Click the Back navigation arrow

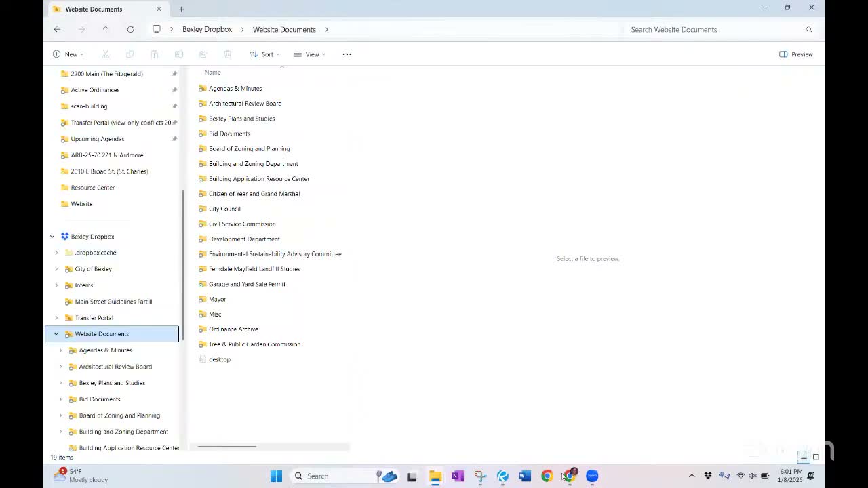point(57,29)
